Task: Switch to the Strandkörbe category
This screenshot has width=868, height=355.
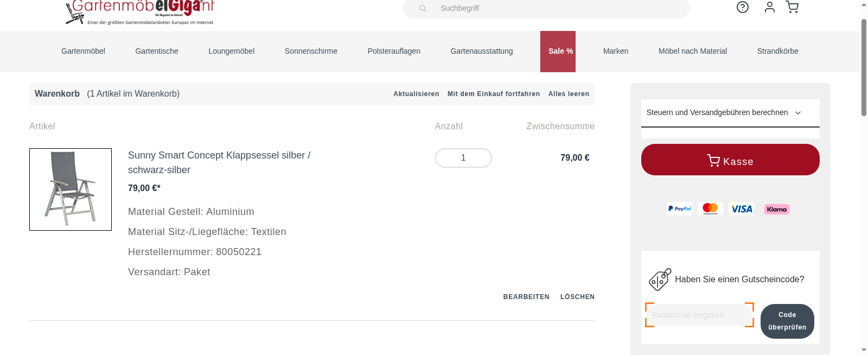Action: (777, 51)
